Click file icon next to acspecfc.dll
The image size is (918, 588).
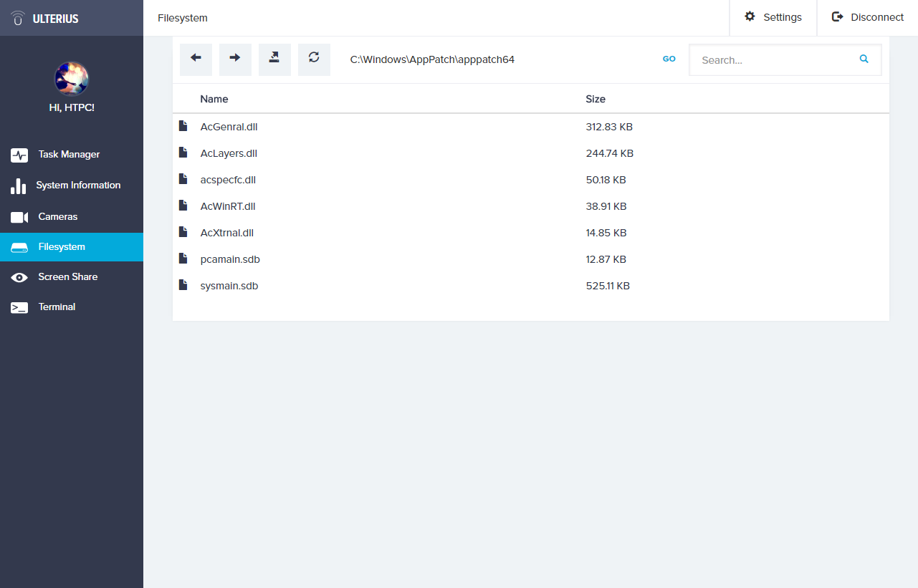pyautogui.click(x=183, y=179)
